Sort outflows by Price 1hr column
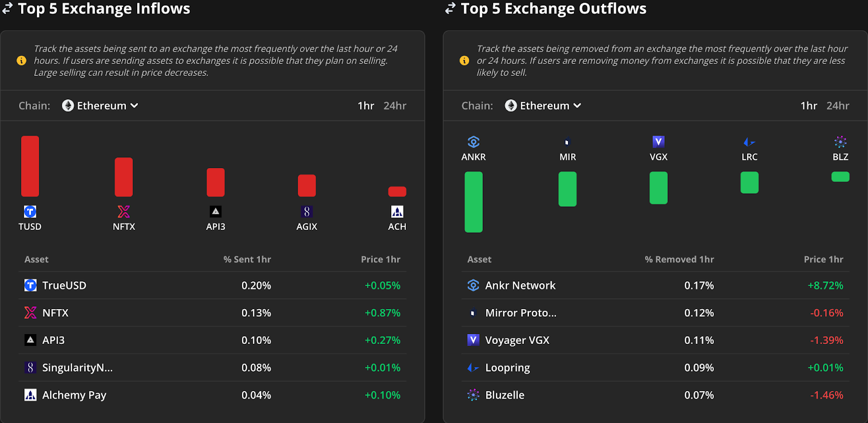This screenshot has width=868, height=423. (824, 259)
